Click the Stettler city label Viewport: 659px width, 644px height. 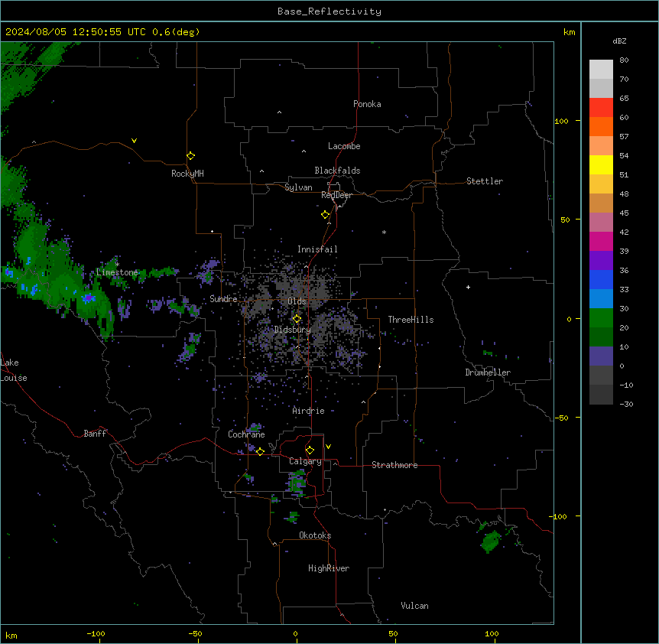485,181
